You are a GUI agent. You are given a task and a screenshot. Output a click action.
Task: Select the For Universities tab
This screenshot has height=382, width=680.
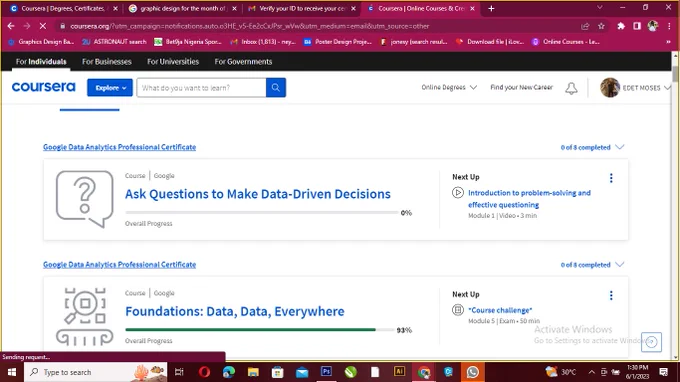pyautogui.click(x=173, y=62)
